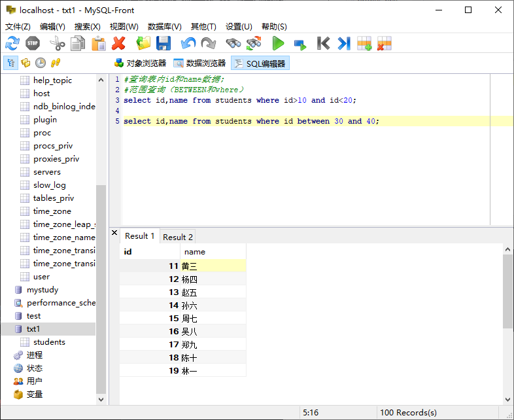This screenshot has width=514, height=420.
Task: Toggle the history clock icon
Action: click(x=41, y=63)
